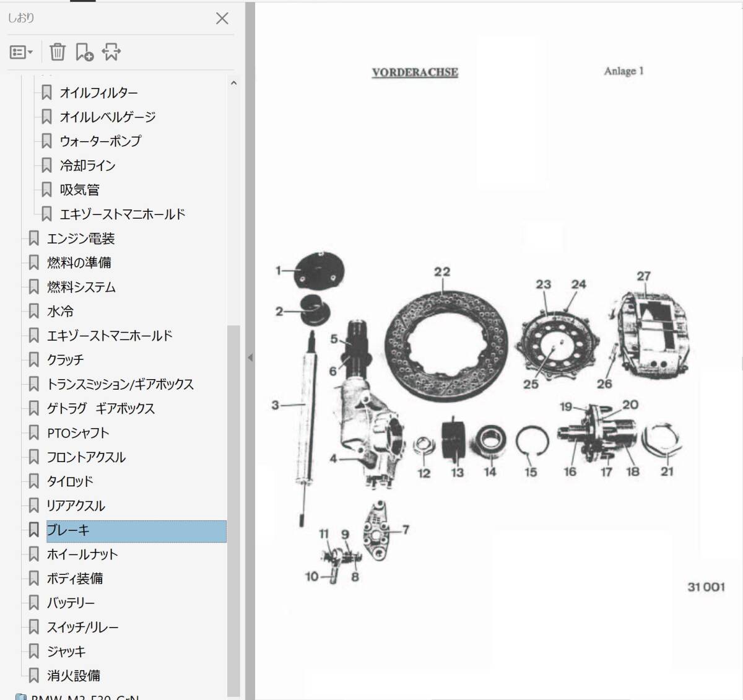Go to the フロントアクスル bookmark
Image resolution: width=743 pixels, height=700 pixels.
[x=86, y=457]
